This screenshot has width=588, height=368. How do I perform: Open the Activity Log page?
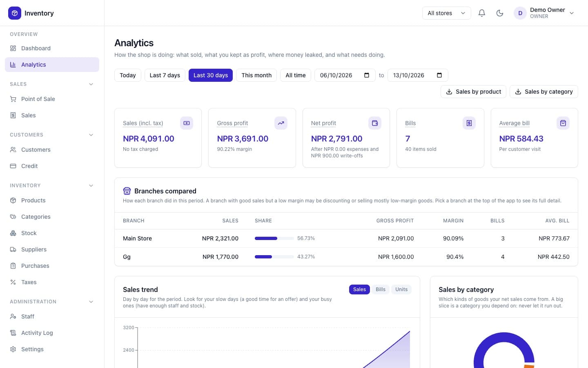tap(52, 333)
